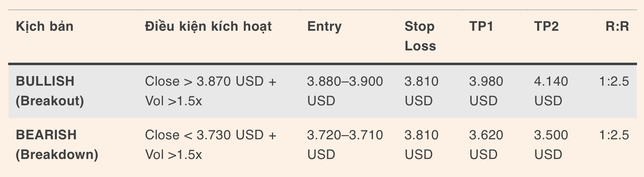Click the entry range 3.880–3.900 USD
This screenshot has height=177, width=644.
(x=345, y=91)
